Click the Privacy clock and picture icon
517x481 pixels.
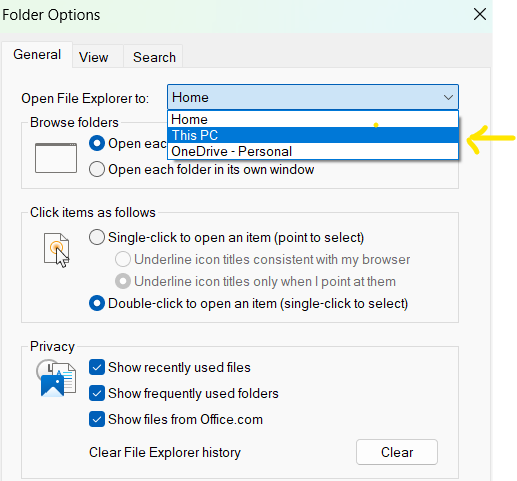[x=56, y=378]
